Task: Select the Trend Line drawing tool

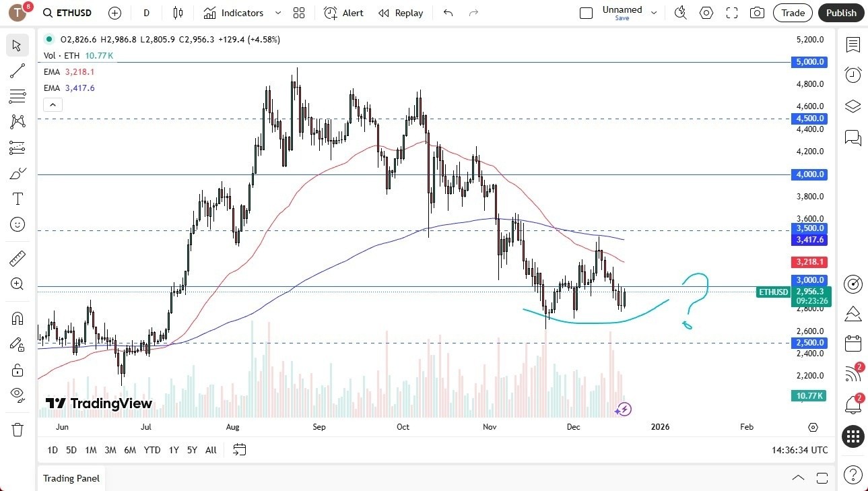Action: point(17,71)
